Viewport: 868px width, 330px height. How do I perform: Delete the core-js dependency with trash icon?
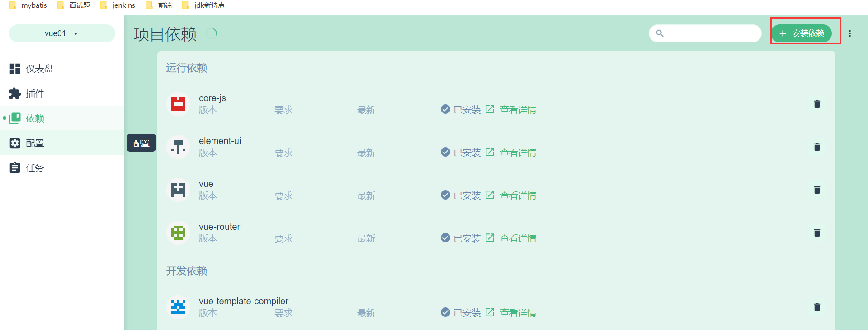(817, 104)
